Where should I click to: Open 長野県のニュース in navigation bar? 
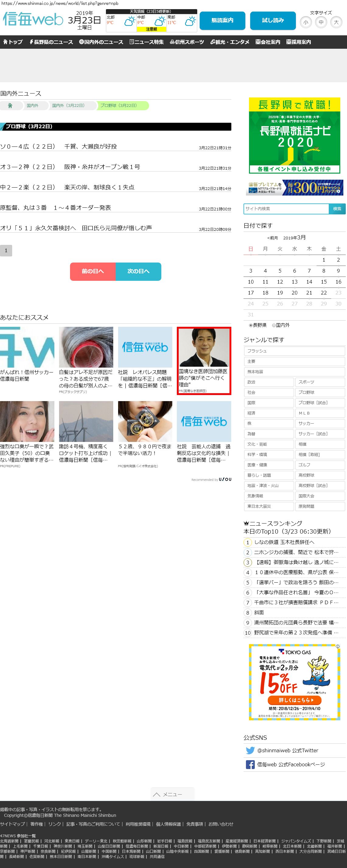[51, 42]
